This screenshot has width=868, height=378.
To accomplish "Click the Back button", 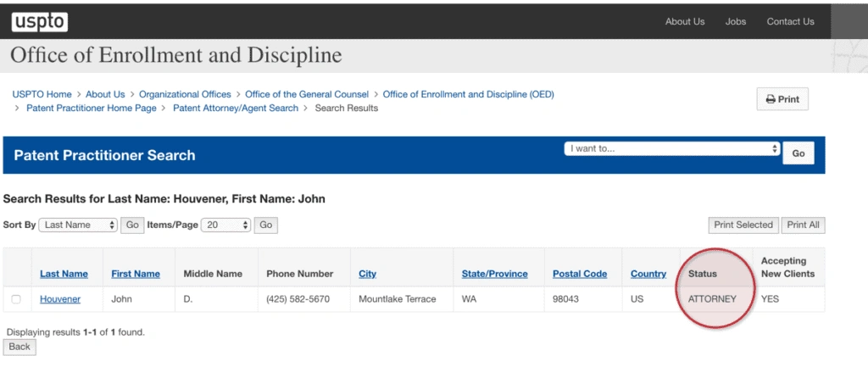I will click(x=19, y=347).
